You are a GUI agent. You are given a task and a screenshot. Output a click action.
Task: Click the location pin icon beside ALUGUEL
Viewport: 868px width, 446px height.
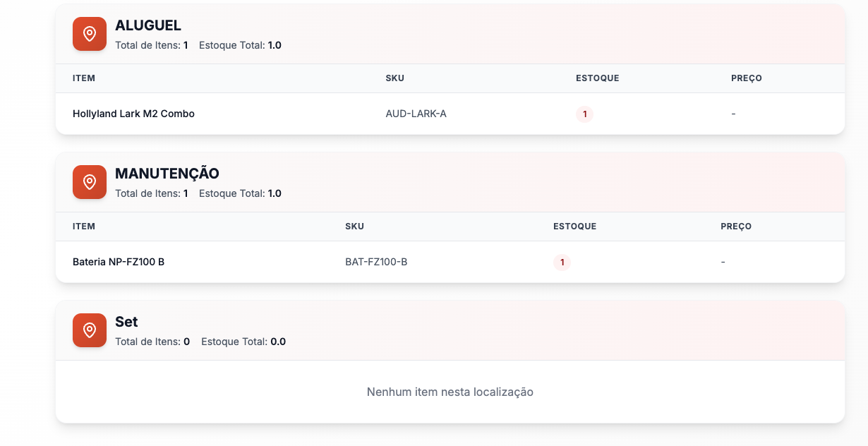90,34
